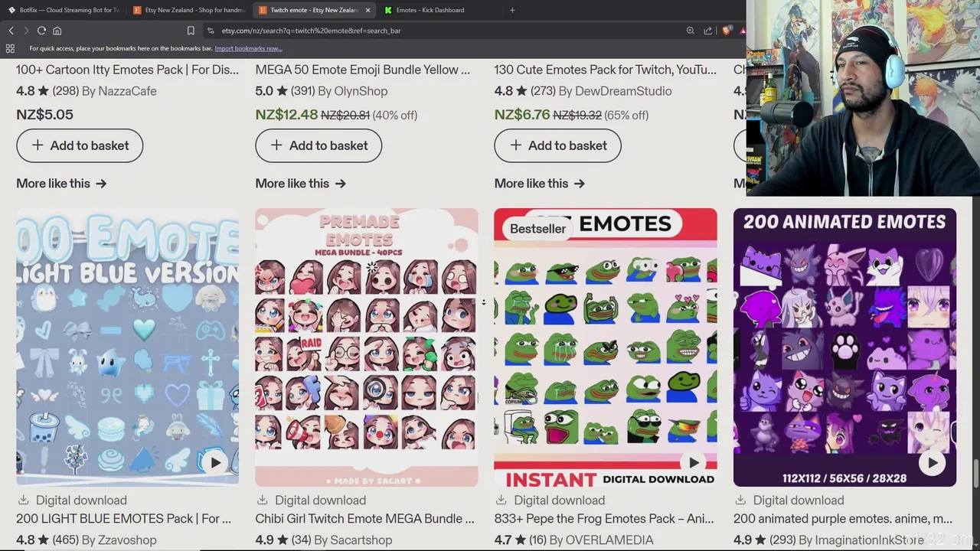The width and height of the screenshot is (980, 551).
Task: Click the crossed-out price NZ$19.32
Action: tap(577, 116)
